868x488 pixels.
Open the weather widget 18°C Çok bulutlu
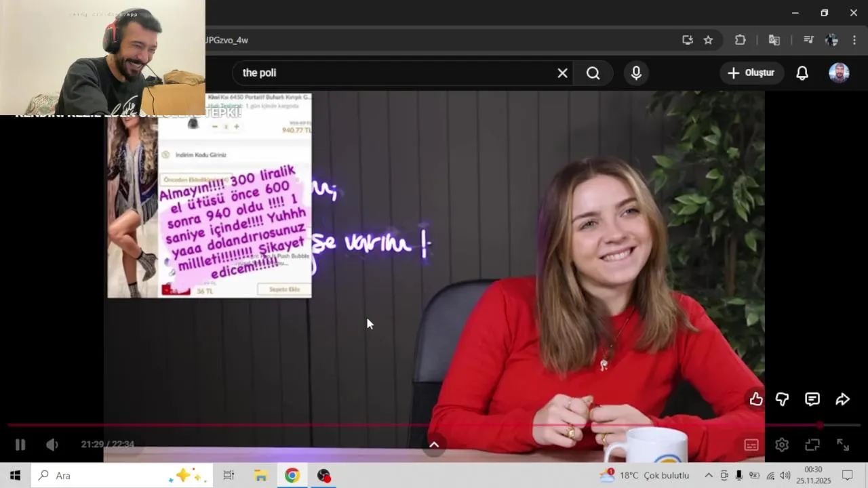(644, 475)
